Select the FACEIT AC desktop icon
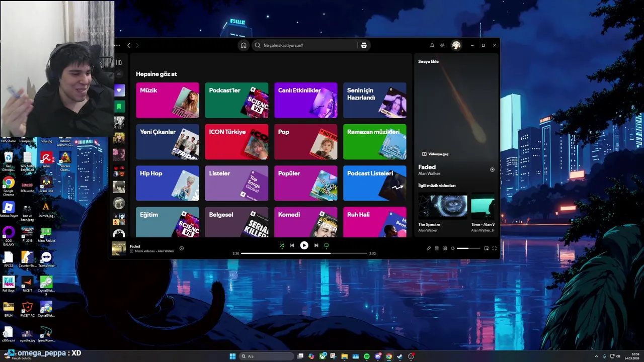The image size is (644, 362). [x=27, y=309]
